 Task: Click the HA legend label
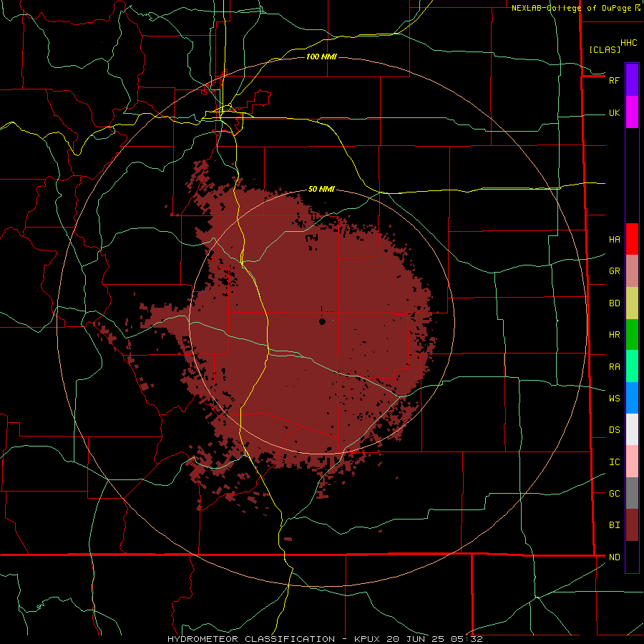tap(614, 240)
